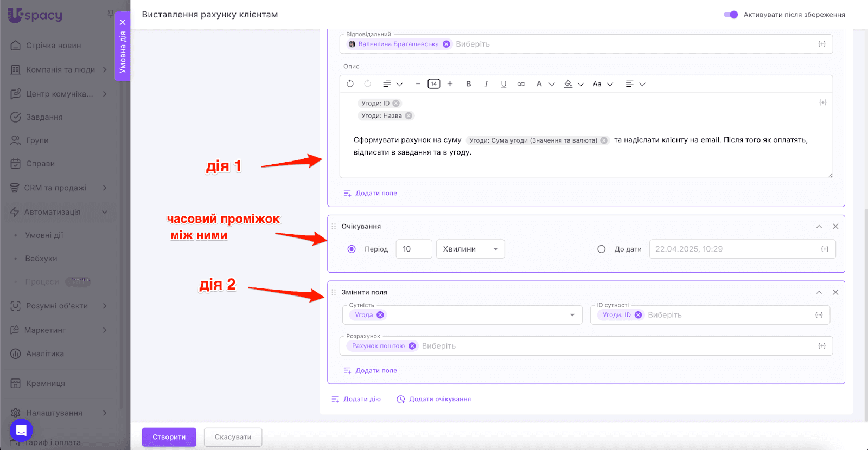Open 'Вебхуки' in sidebar menu
This screenshot has height=450, width=868.
(41, 259)
